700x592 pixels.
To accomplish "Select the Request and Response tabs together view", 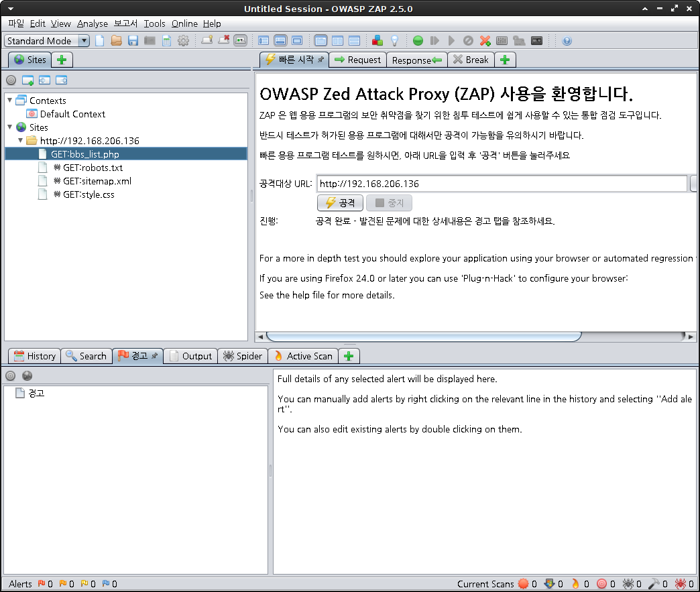I will coord(320,41).
